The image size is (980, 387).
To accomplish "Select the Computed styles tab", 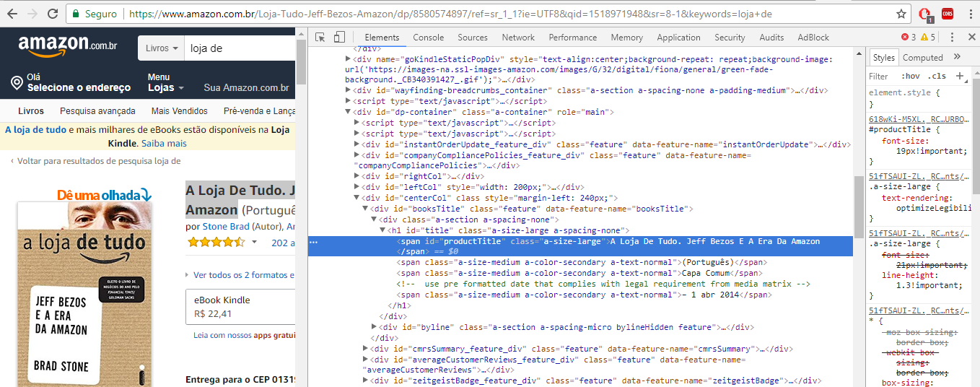I will tap(922, 58).
